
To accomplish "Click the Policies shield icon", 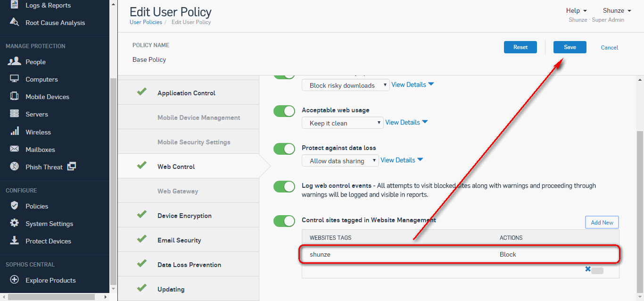I will 15,206.
